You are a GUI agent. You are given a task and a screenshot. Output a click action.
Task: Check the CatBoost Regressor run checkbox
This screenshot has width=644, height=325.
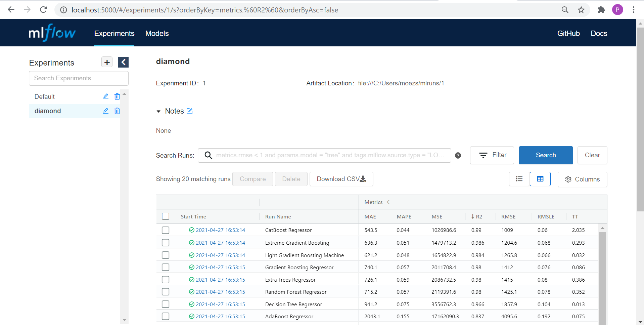166,230
